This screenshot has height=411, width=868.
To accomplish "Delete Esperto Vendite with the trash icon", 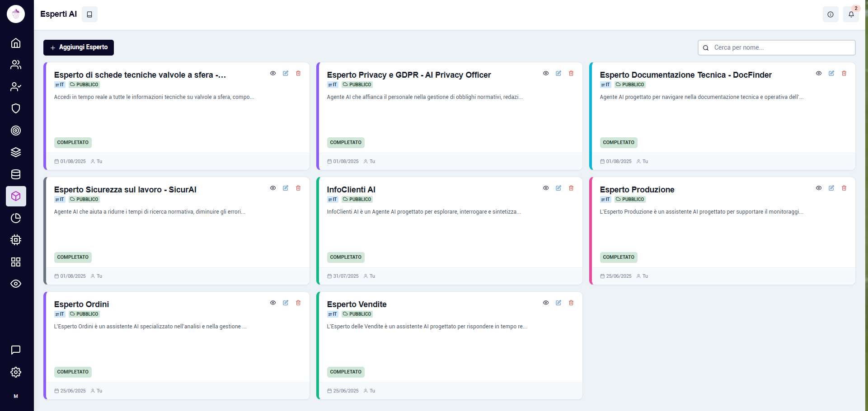I will click(571, 303).
